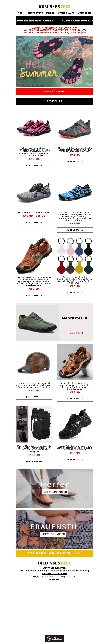
Task: Open the pink barefoot shoes product image
Action: pyautogui.click(x=34, y=127)
